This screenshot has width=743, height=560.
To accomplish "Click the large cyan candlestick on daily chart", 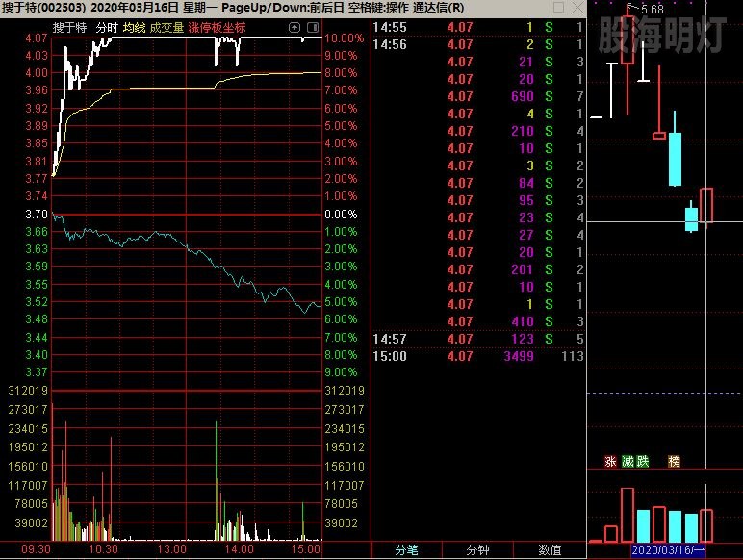I will point(675,159).
